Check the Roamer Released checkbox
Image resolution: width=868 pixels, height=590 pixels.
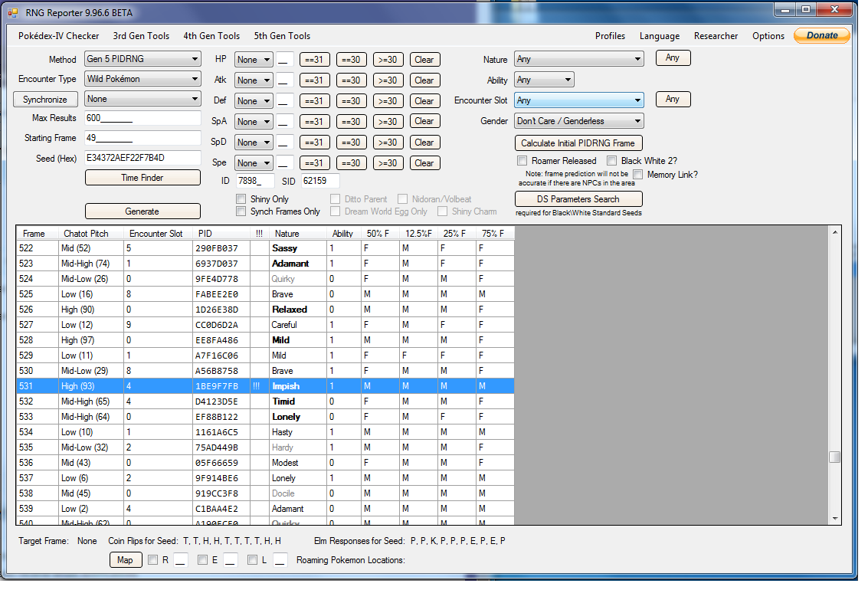(522, 161)
